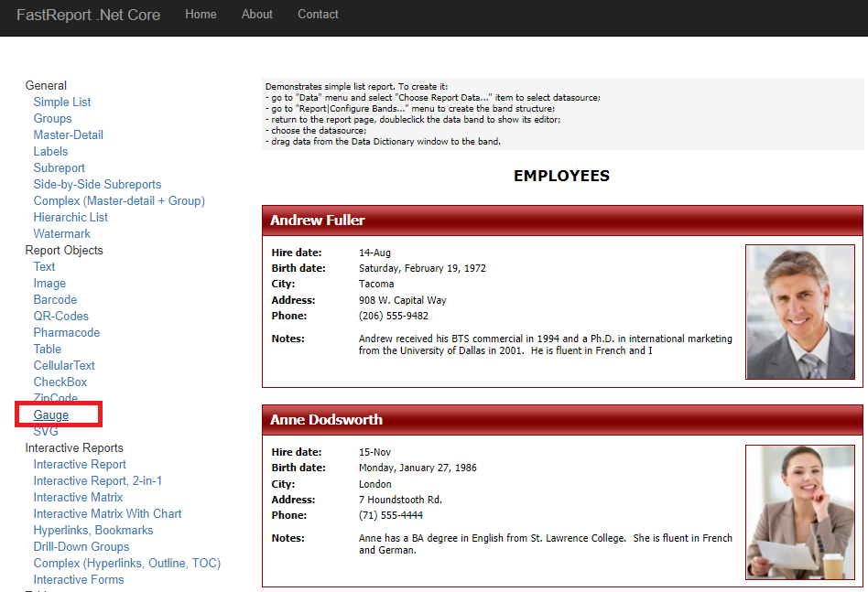The width and height of the screenshot is (868, 592).
Task: Open the Text report object demo
Action: tap(44, 266)
